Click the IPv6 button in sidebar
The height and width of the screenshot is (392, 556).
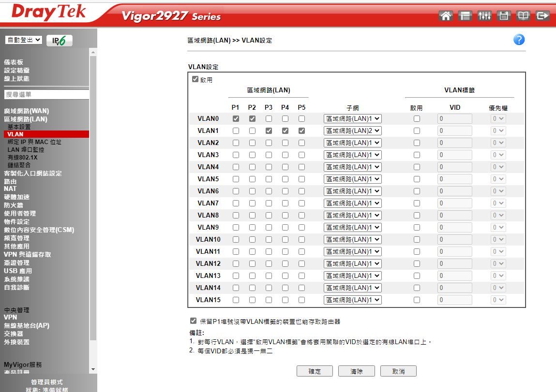coord(60,41)
